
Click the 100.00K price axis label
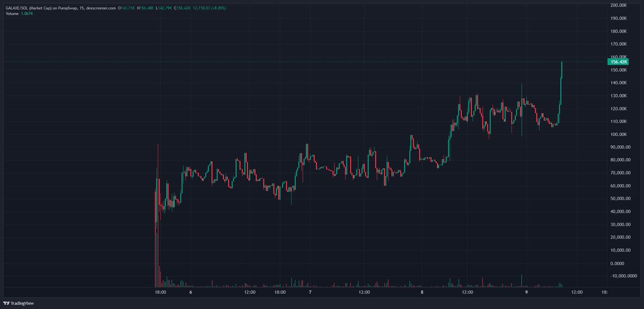619,134
